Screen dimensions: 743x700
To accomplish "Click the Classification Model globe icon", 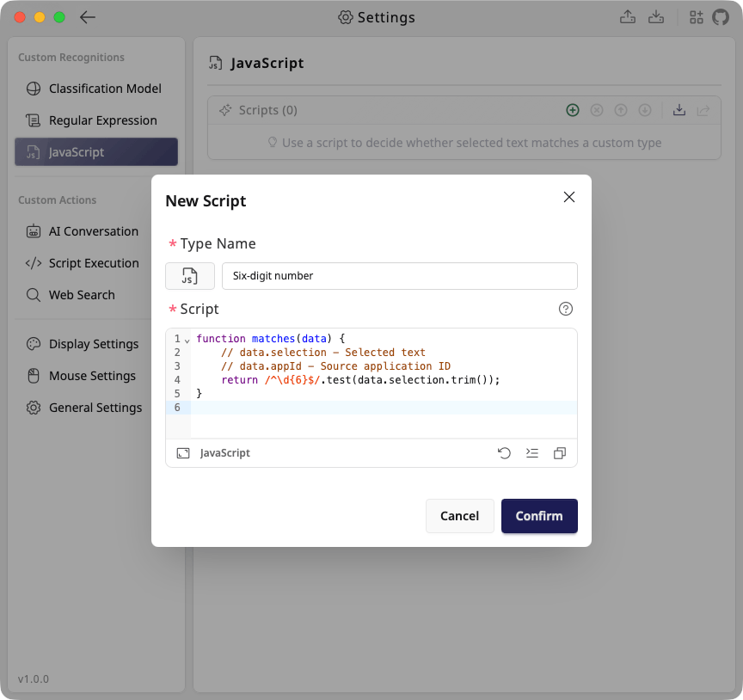I will [x=34, y=89].
